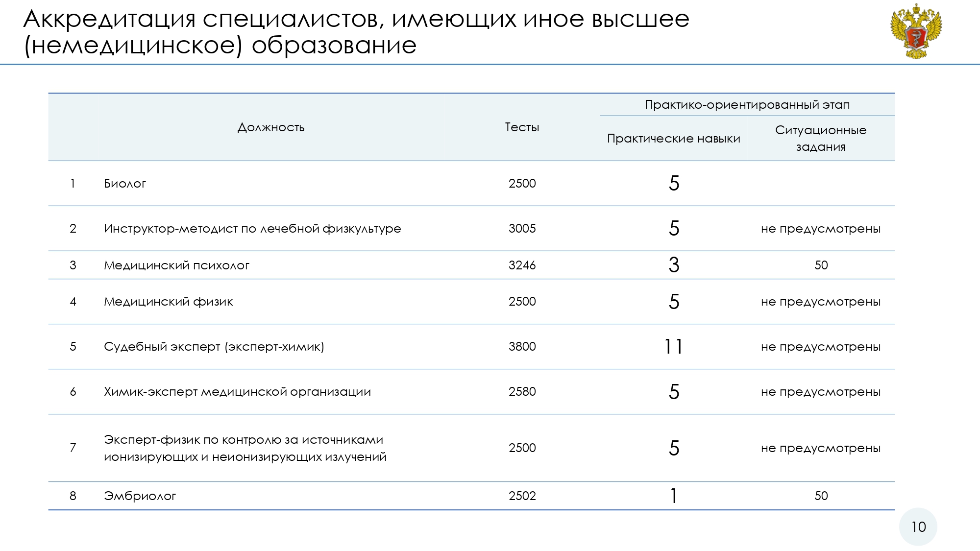The width and height of the screenshot is (980, 551).
Task: Click 'не предусмотрены' in Медицинский физик row
Action: 821,302
